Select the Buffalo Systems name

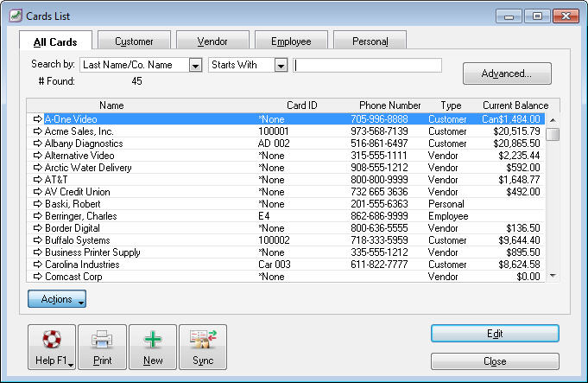click(78, 240)
